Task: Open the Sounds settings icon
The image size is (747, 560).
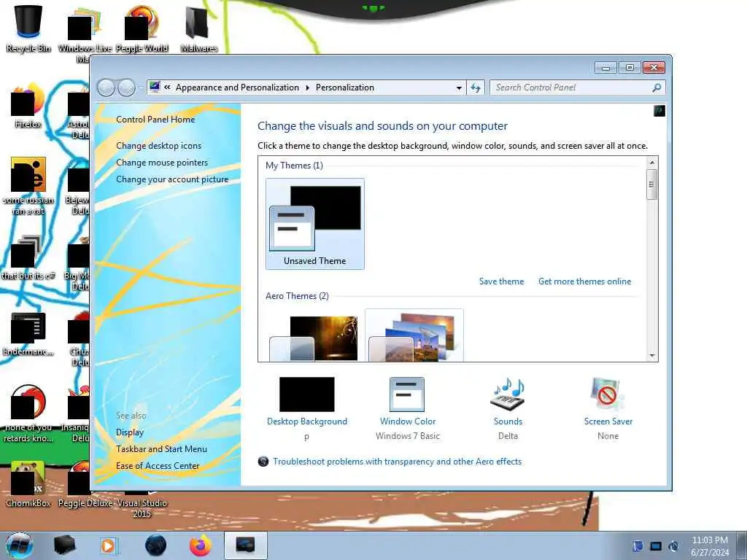Action: (508, 394)
